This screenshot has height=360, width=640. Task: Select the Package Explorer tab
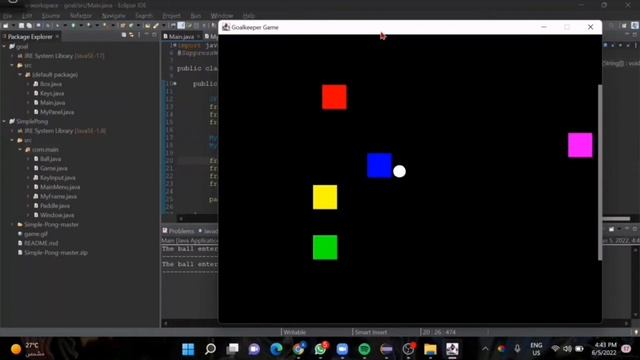[x=30, y=37]
